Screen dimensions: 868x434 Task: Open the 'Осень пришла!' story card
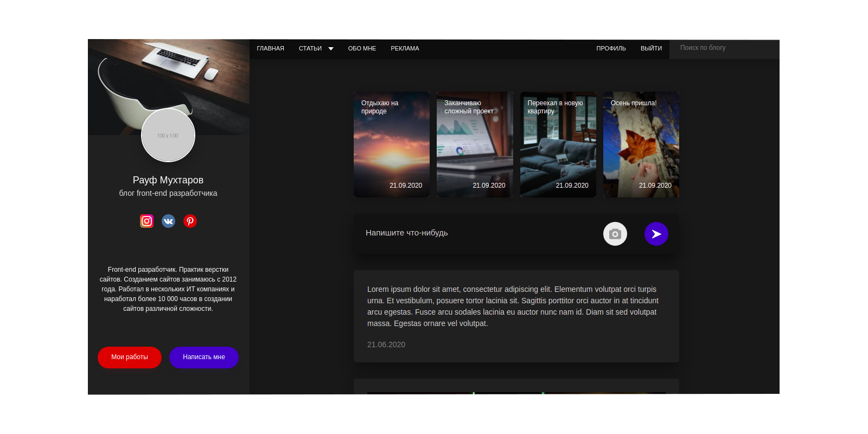tap(641, 144)
